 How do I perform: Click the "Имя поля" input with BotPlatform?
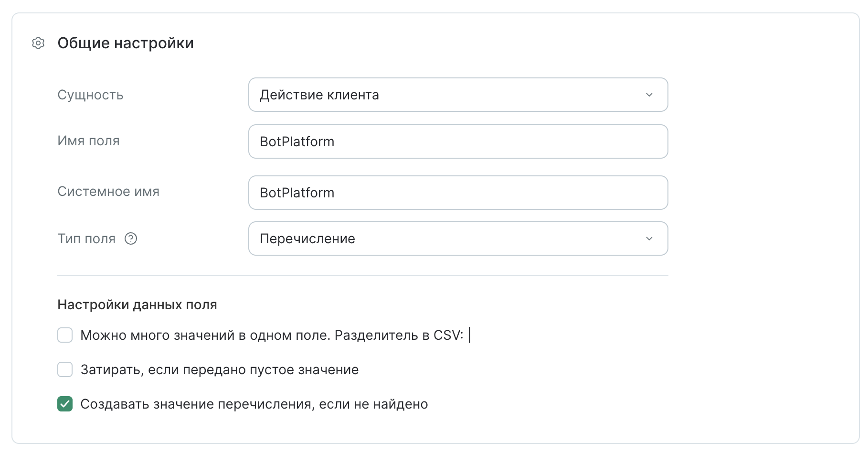(x=457, y=141)
